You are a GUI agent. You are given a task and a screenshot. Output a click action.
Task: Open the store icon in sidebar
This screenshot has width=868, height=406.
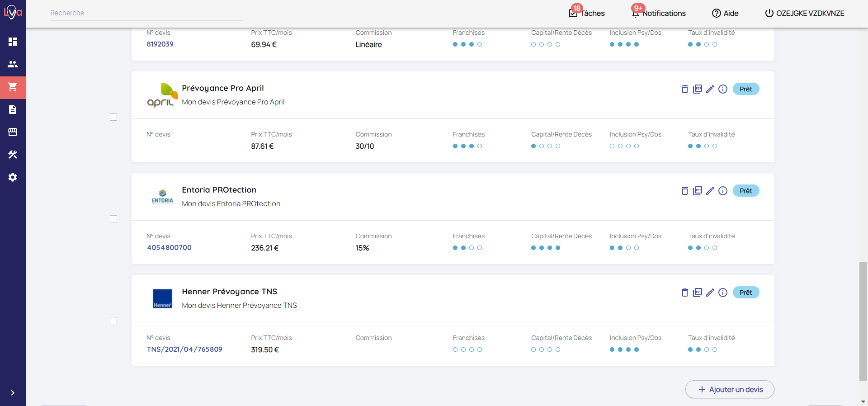click(x=13, y=132)
